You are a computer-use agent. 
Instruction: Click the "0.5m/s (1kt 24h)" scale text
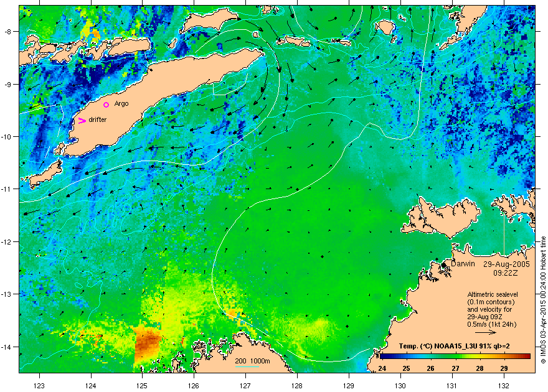coord(492,324)
